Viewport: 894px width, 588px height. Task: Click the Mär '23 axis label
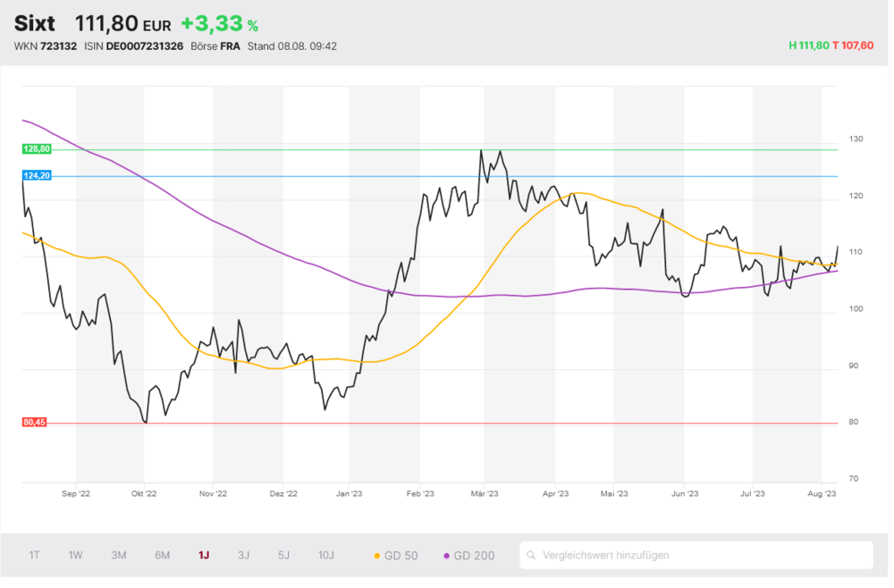(x=484, y=492)
